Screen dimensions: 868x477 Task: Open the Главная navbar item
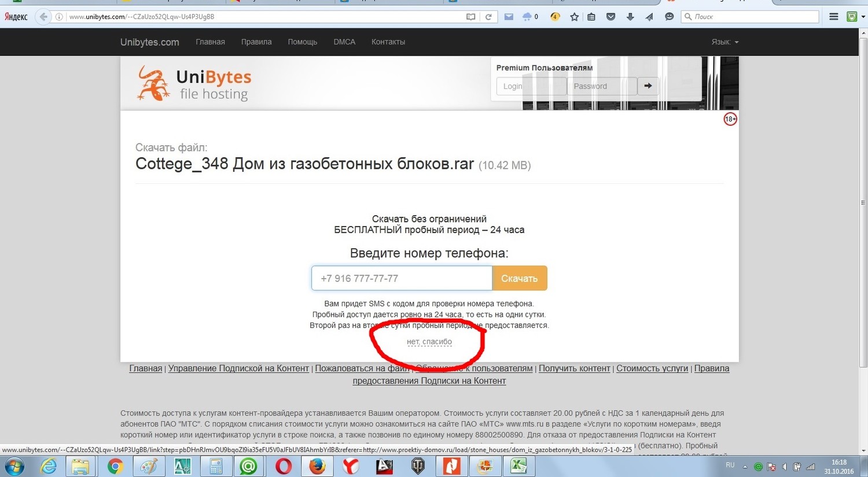pos(210,42)
